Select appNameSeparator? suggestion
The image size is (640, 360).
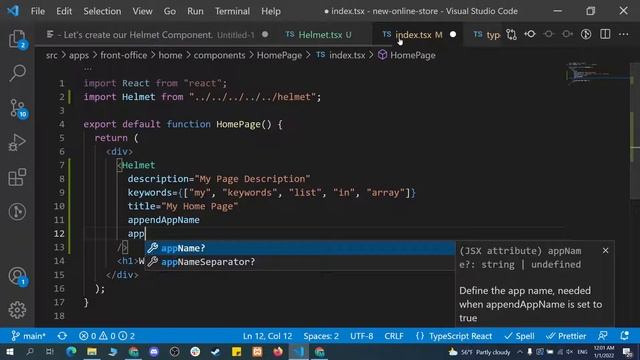(300, 262)
